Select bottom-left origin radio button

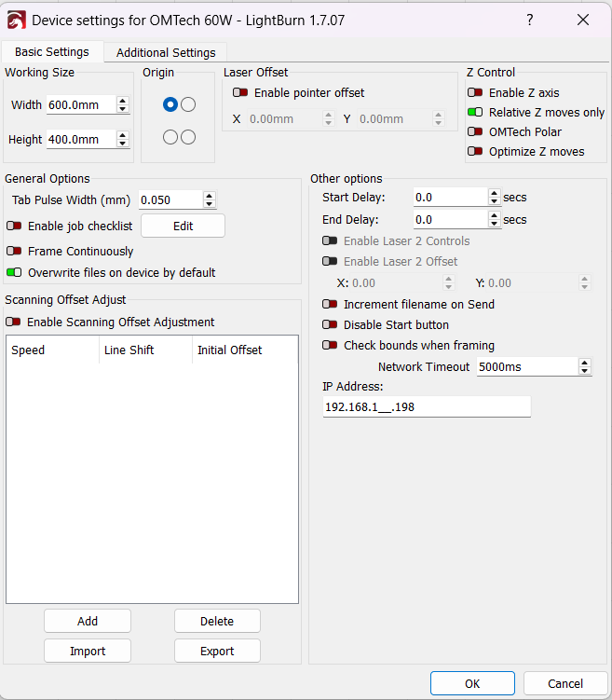tap(170, 137)
